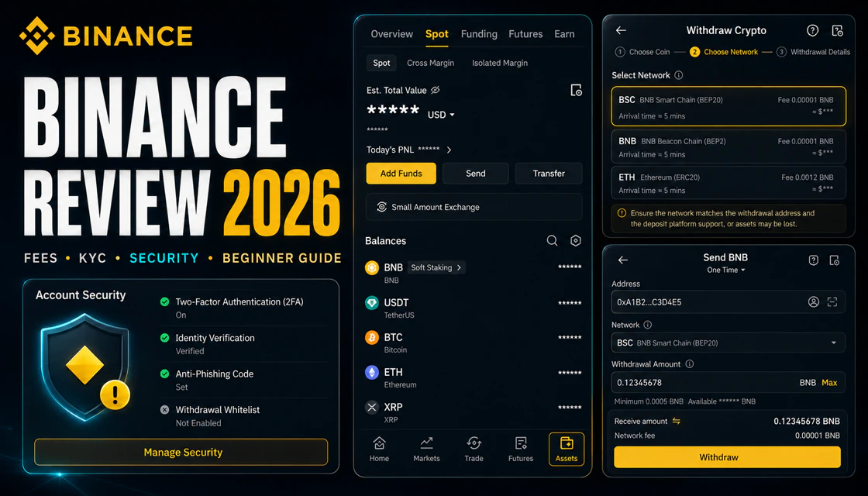Screen dimensions: 868x496
Task: Open the One Time dropdown
Action: click(725, 270)
